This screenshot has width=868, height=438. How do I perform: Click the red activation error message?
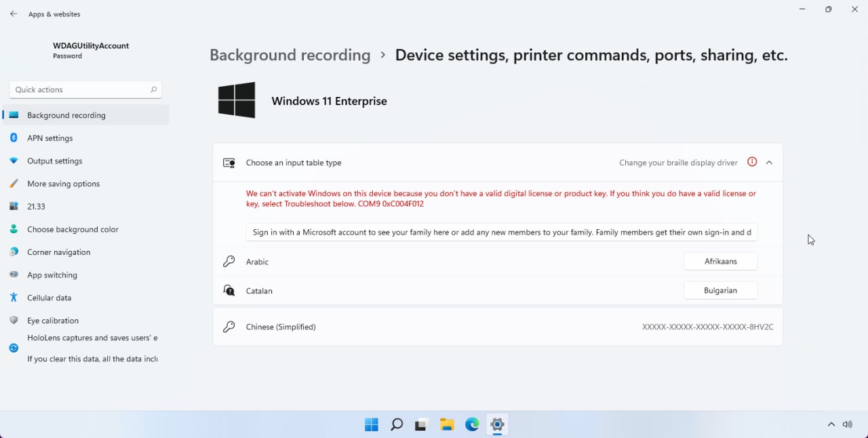[501, 199]
